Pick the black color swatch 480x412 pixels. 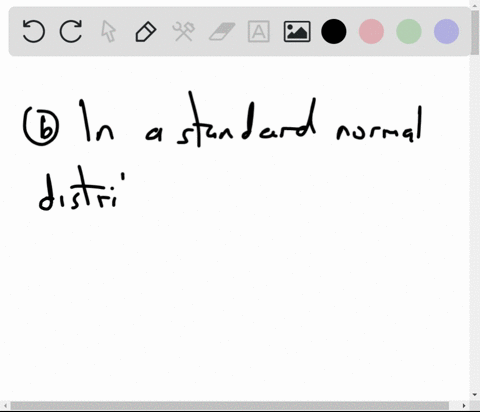[x=334, y=31]
